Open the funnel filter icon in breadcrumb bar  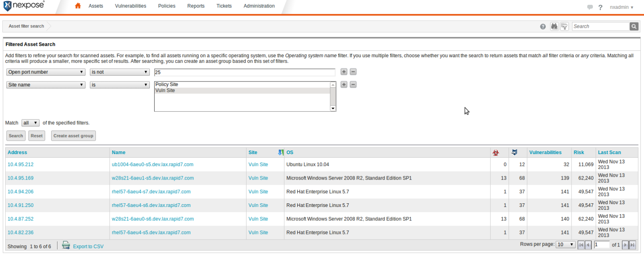[x=564, y=26]
